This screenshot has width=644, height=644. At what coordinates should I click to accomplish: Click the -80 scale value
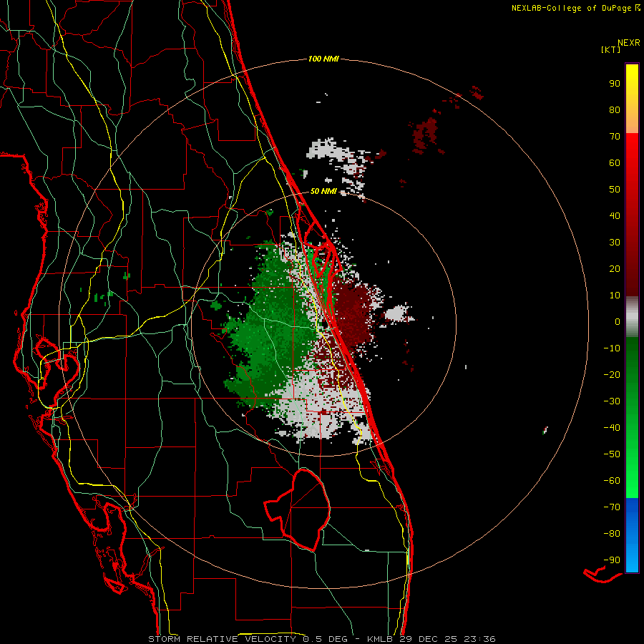pos(612,534)
